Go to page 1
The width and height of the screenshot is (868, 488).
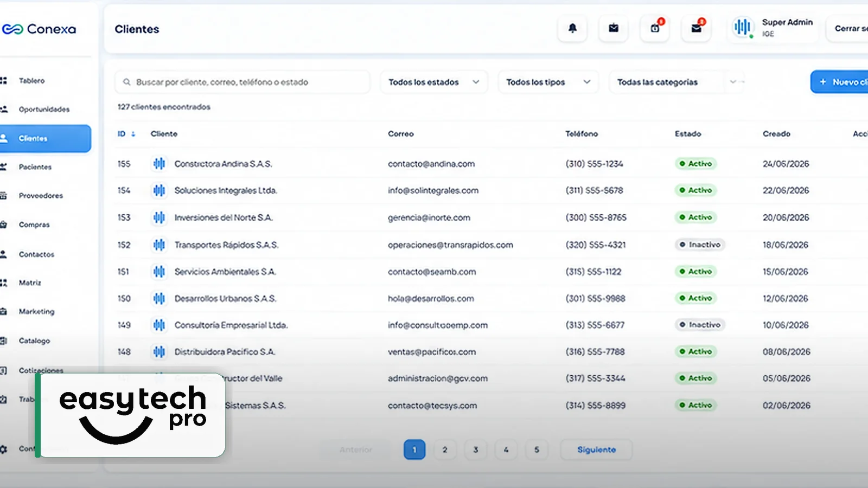tap(414, 450)
